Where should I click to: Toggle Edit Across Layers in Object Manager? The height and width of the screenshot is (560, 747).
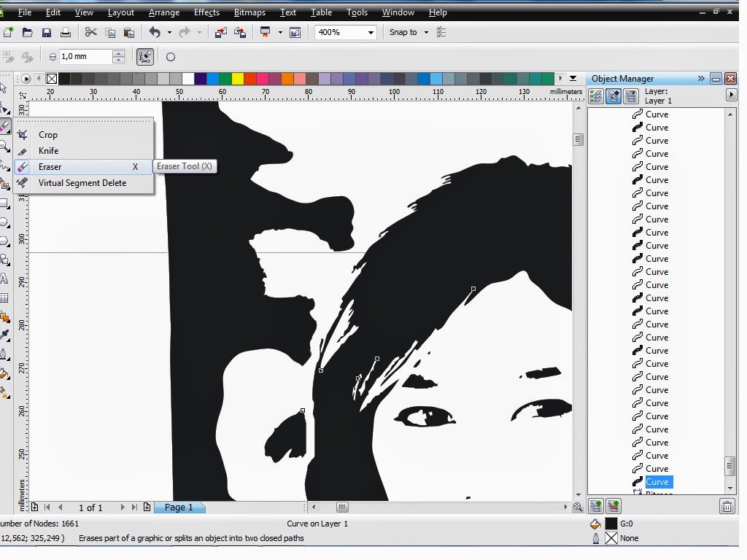614,96
